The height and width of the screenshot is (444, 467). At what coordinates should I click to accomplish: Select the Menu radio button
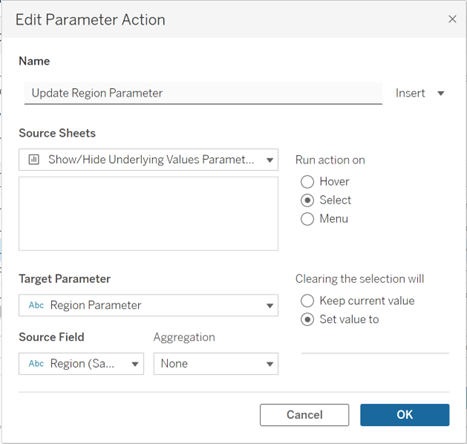(x=307, y=219)
